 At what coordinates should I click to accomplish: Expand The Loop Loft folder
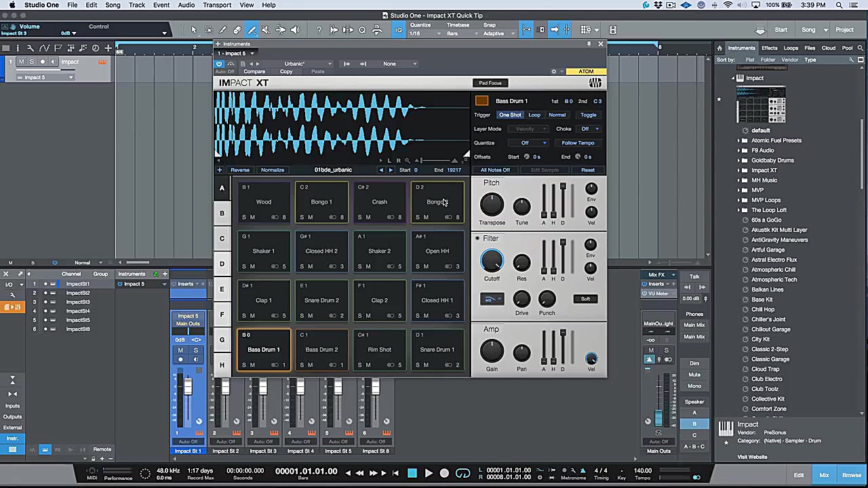[x=739, y=210]
